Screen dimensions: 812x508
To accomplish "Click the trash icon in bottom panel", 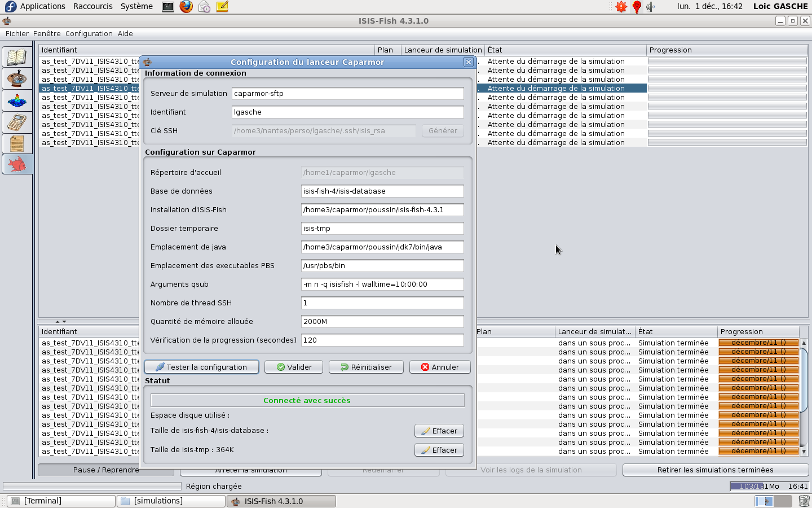I will (804, 501).
